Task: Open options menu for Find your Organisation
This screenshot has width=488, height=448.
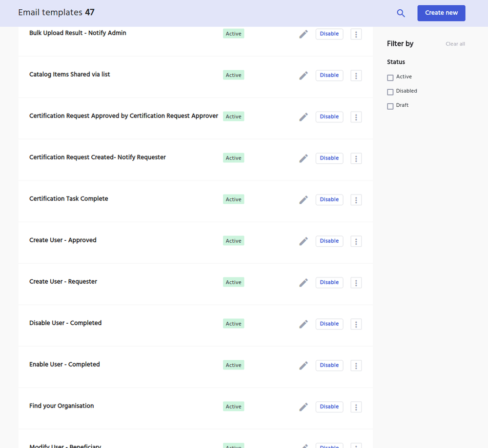Action: [356, 407]
